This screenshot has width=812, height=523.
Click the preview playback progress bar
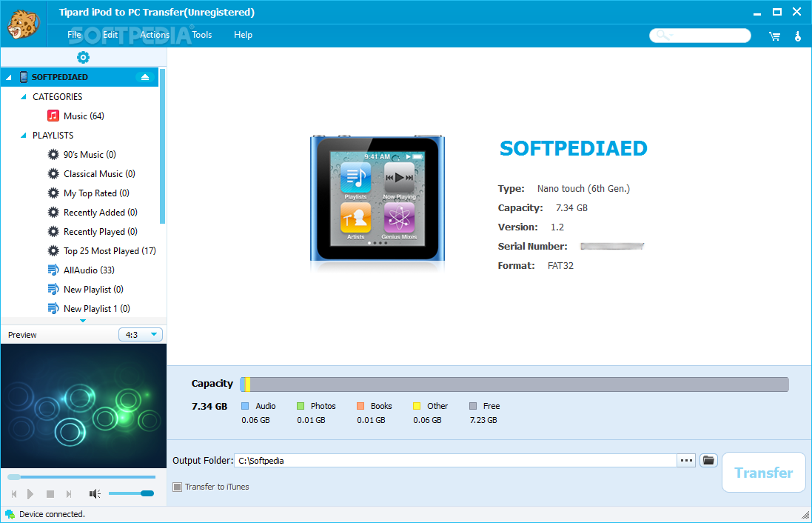coord(82,477)
